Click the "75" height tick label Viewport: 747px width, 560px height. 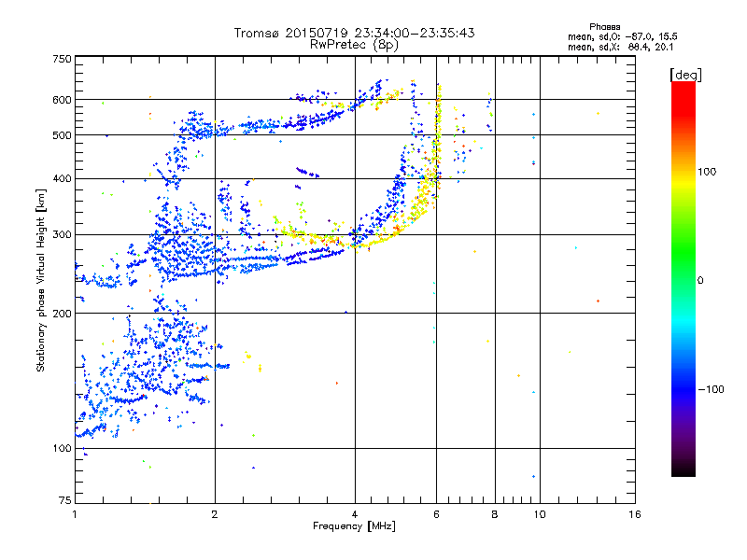(x=65, y=500)
